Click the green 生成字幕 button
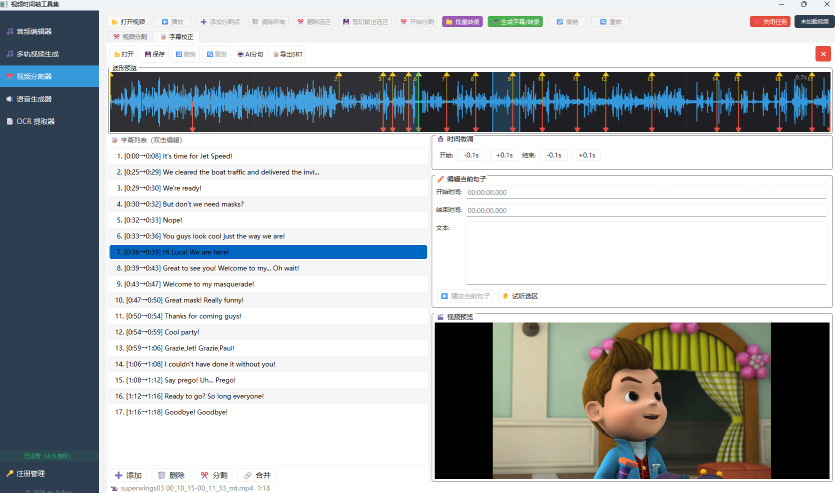835x493 pixels. click(x=515, y=22)
